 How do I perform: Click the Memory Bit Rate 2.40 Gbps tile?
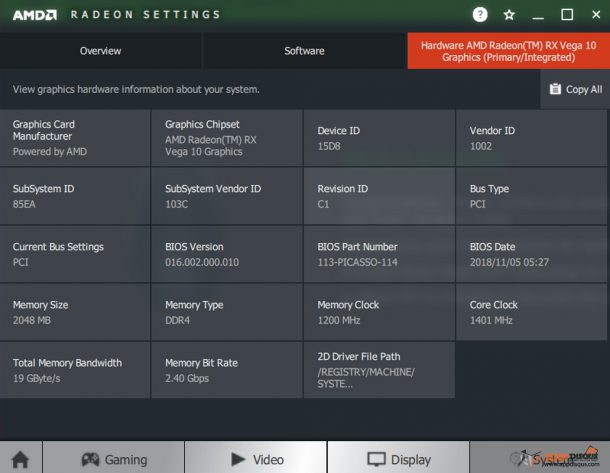coord(227,370)
